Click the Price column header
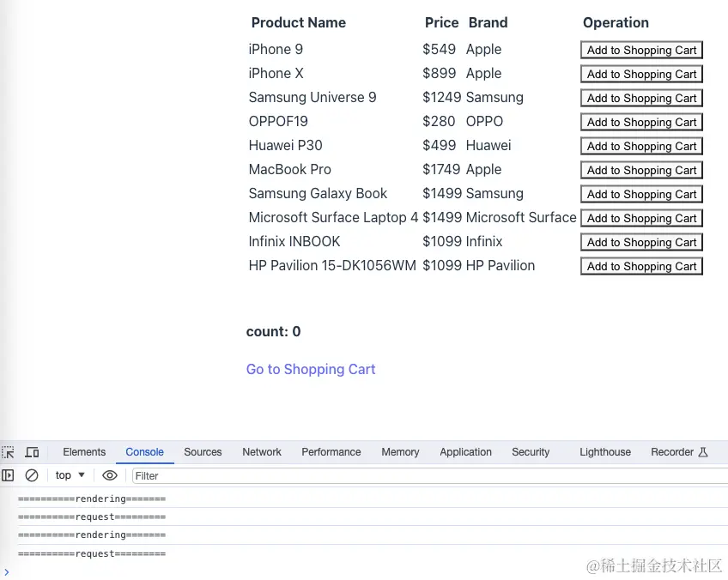Viewport: 728px width, 580px height. 441,22
